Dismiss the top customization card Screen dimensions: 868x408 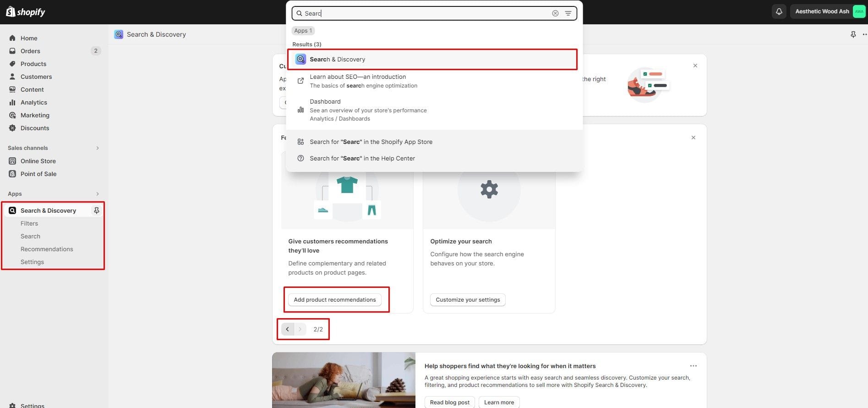[x=695, y=66]
